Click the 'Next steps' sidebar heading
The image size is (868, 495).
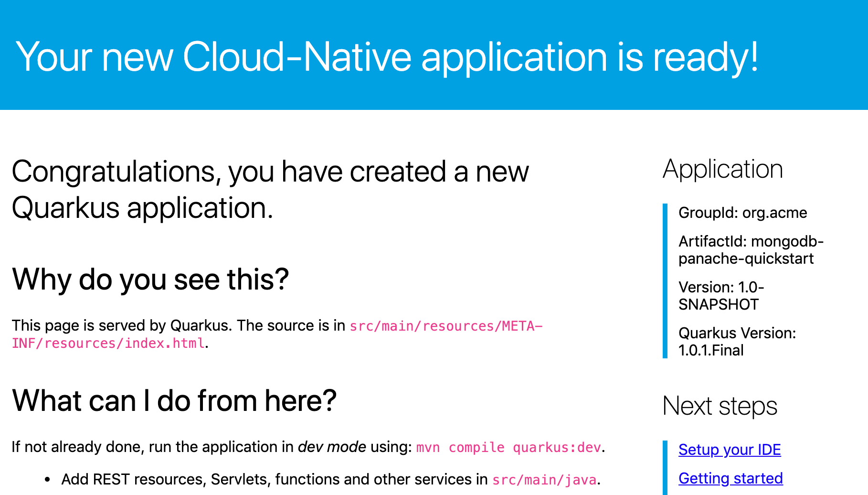(x=720, y=406)
